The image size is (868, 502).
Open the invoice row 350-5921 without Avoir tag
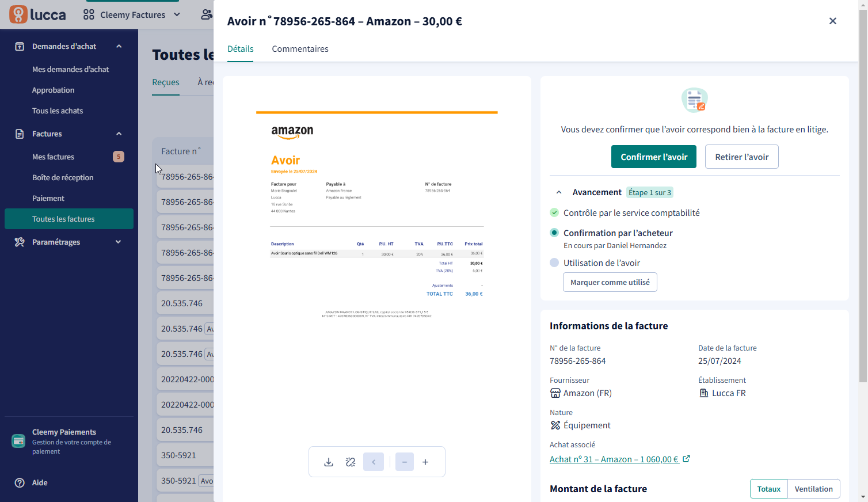185,455
